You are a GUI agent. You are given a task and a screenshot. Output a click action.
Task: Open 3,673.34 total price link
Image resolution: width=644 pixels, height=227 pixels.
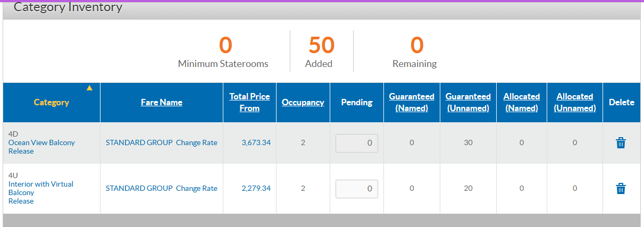coord(256,142)
